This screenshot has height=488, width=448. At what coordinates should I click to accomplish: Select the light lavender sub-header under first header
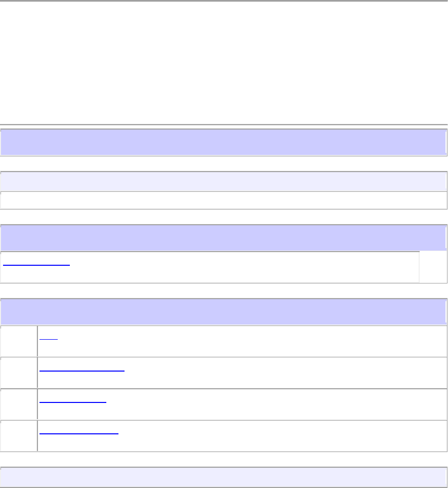click(223, 181)
